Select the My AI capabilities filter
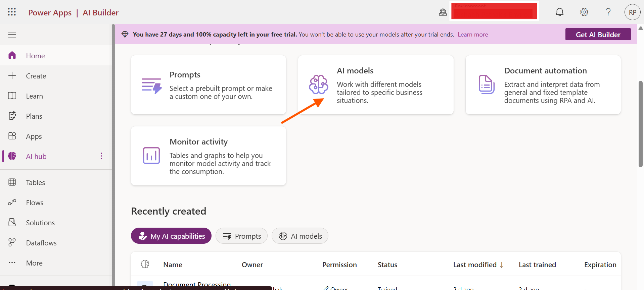Image resolution: width=644 pixels, height=290 pixels. pyautogui.click(x=171, y=236)
